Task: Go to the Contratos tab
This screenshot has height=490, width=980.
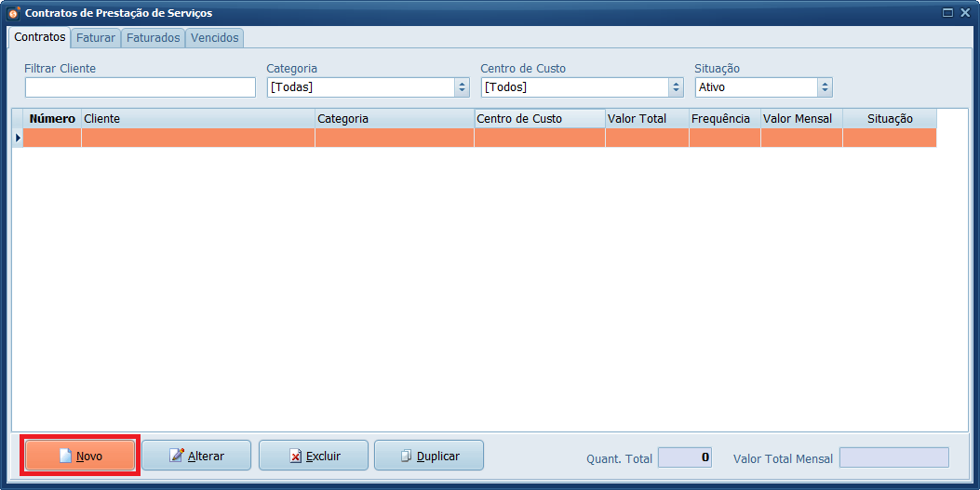Action: click(x=40, y=37)
